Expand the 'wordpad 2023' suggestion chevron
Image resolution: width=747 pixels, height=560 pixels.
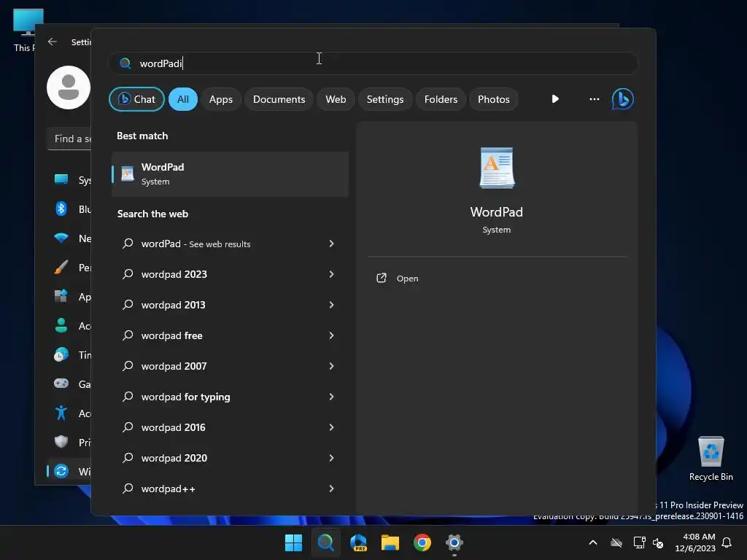tap(332, 274)
